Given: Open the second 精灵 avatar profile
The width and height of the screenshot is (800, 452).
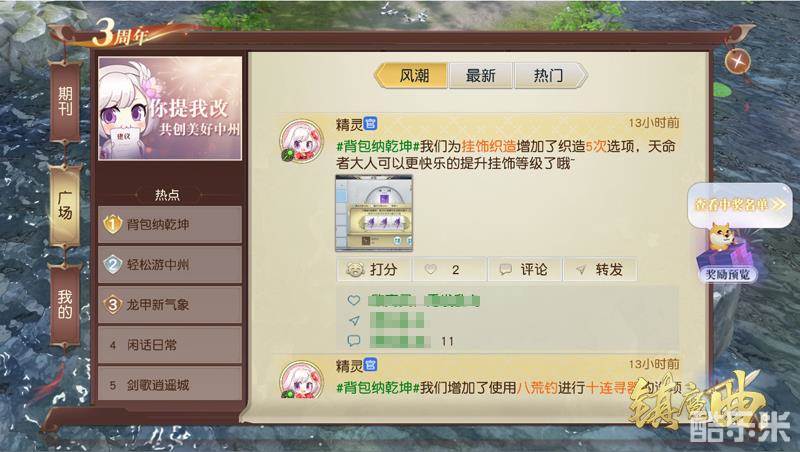Looking at the screenshot, I should 302,380.
